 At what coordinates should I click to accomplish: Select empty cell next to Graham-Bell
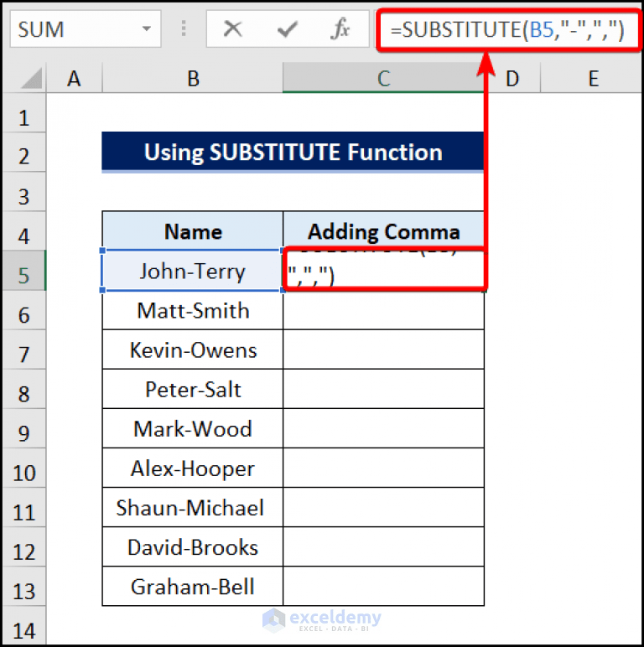(383, 587)
